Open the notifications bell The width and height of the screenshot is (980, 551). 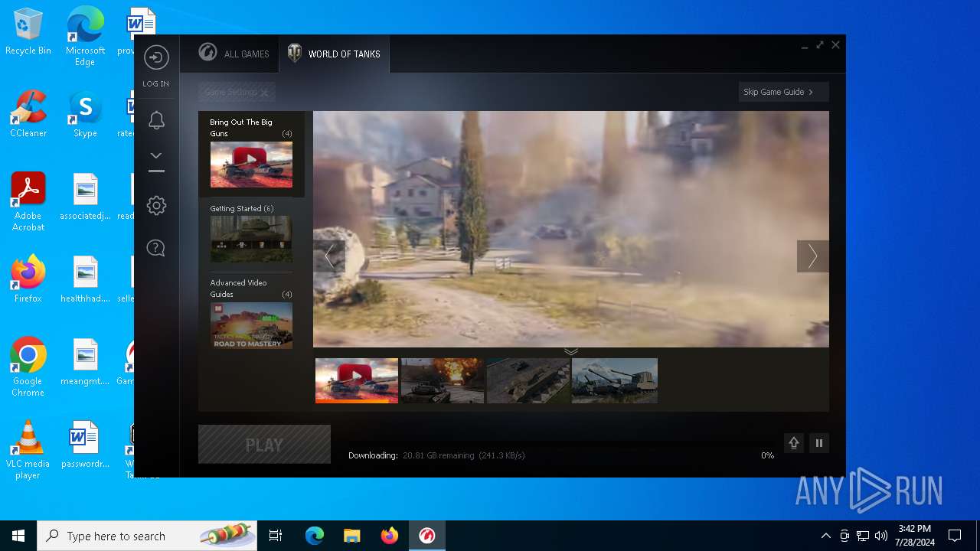156,120
